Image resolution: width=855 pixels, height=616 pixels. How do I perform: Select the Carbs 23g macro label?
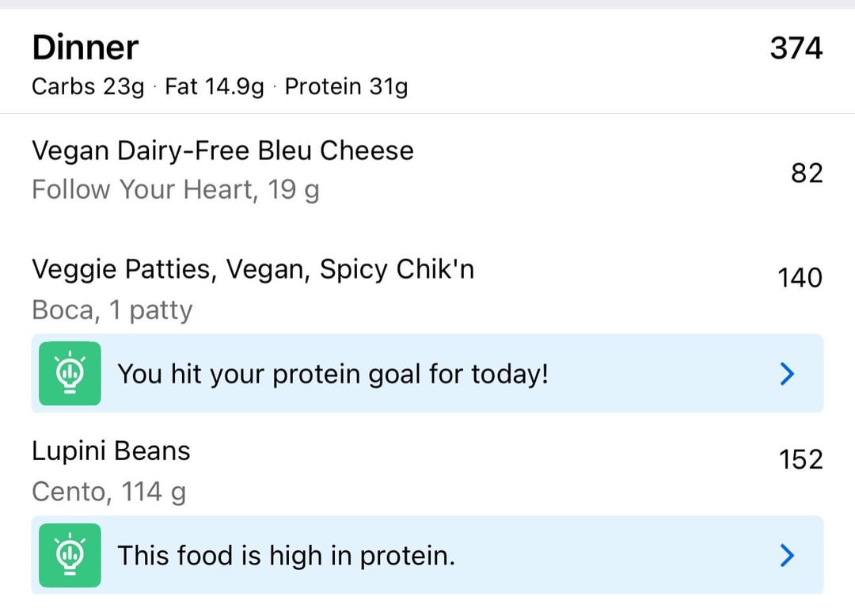click(x=88, y=86)
